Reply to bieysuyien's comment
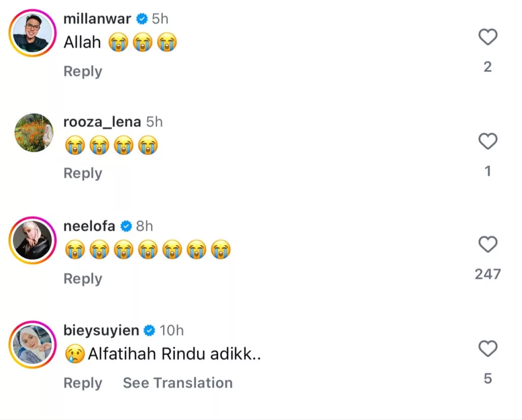Viewport: 522px width, 420px height. tap(83, 383)
